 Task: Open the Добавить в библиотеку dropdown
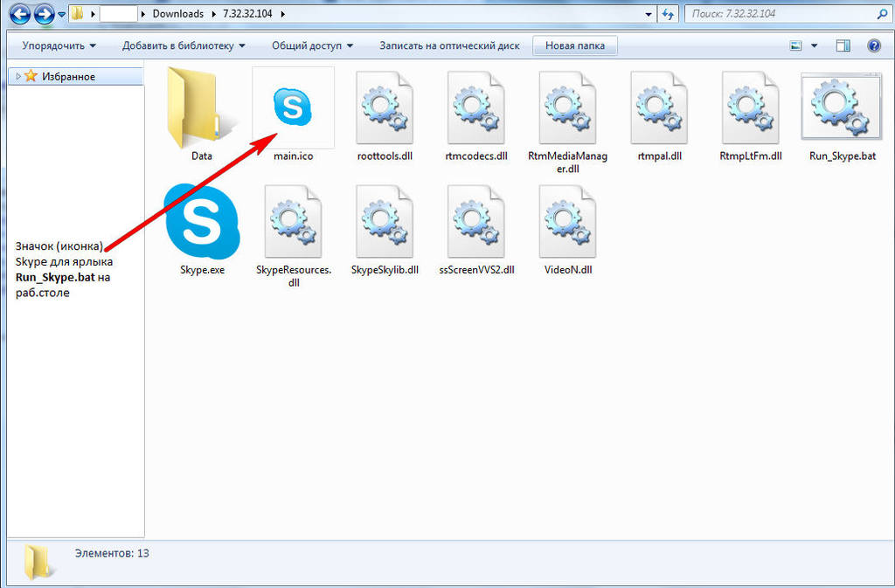pos(184,45)
